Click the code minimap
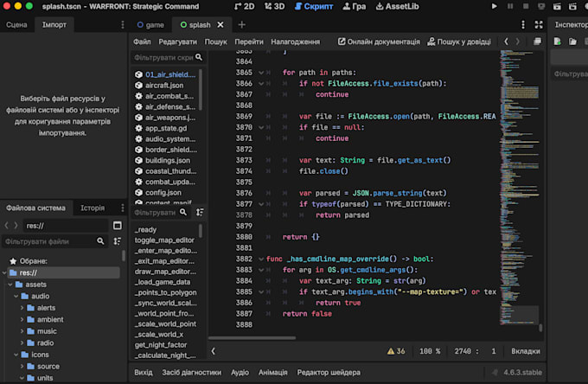Viewport: 588px width, 384px height. tap(520, 188)
